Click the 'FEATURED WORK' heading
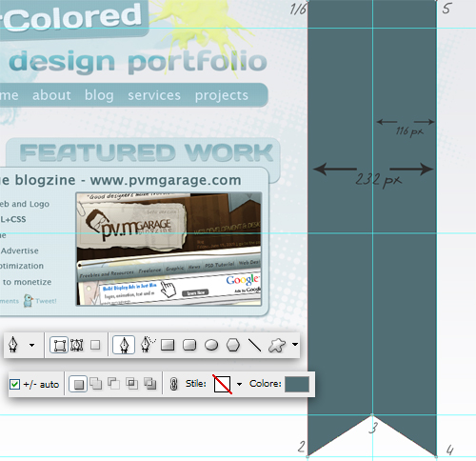 pos(147,153)
